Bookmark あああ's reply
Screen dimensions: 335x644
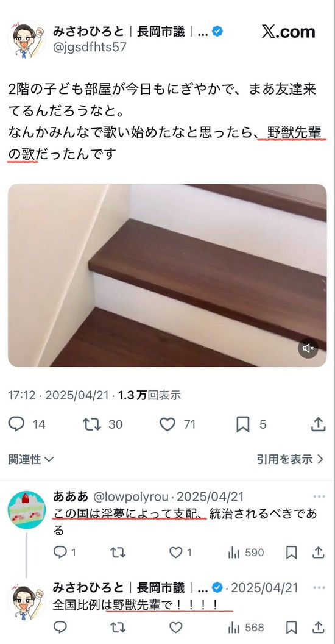pyautogui.click(x=291, y=553)
